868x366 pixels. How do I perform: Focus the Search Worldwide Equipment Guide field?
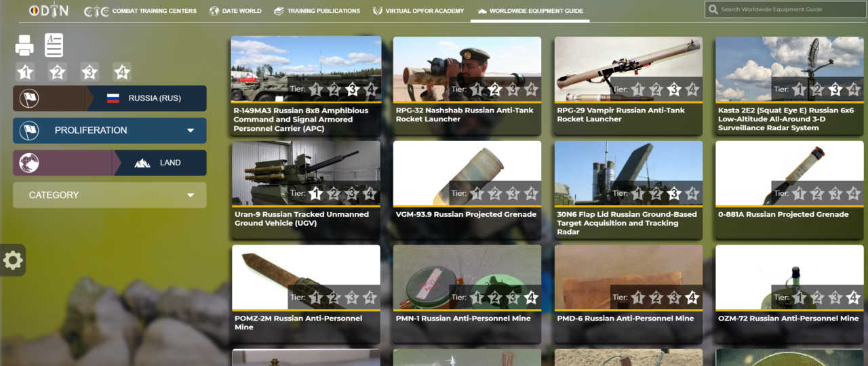[785, 9]
